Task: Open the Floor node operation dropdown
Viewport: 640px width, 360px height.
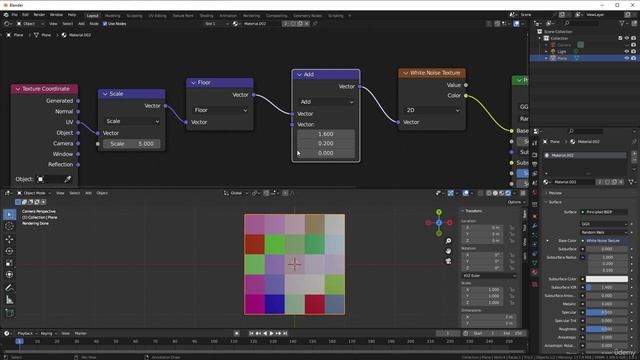Action: (220, 110)
